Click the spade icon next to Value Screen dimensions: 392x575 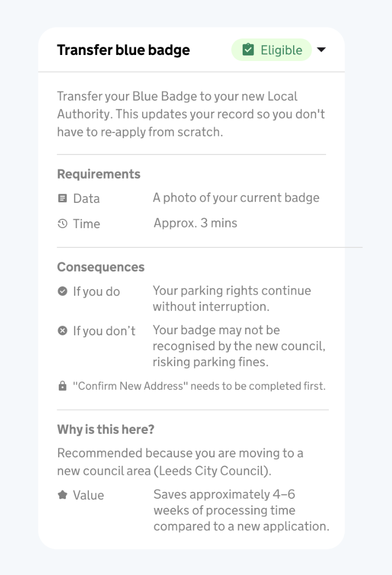point(62,495)
